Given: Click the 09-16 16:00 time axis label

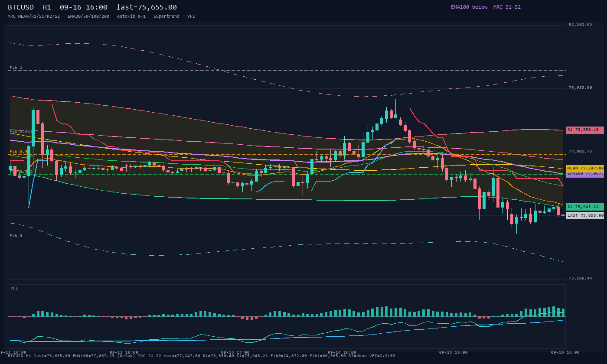Looking at the screenshot, I should point(565,352).
